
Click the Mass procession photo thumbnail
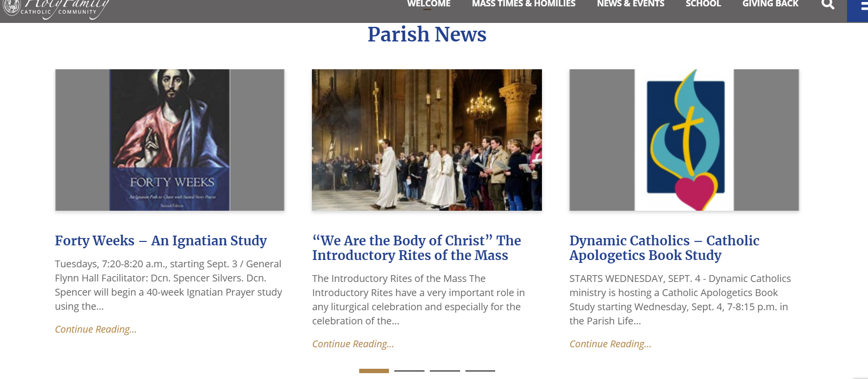coord(426,140)
